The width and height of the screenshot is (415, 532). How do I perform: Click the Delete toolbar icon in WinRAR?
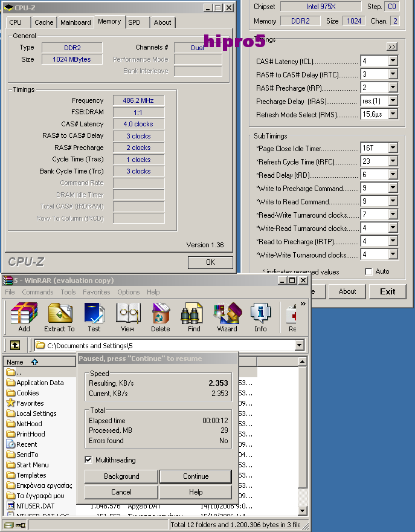click(161, 313)
